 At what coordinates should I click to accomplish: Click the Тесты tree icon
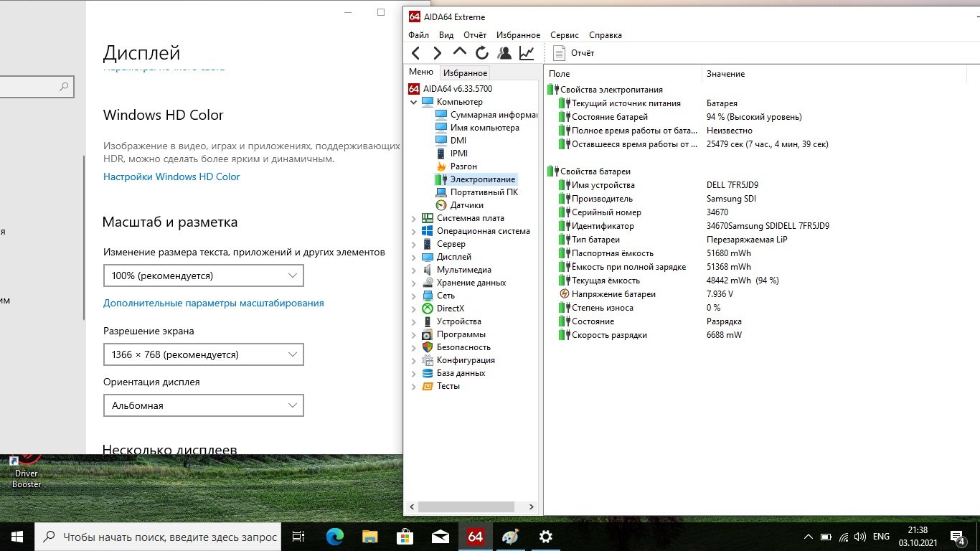tap(428, 386)
